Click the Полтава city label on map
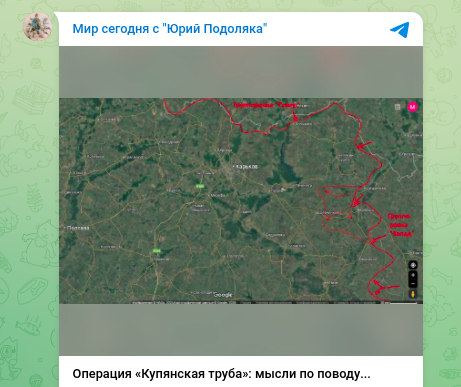 point(78,228)
